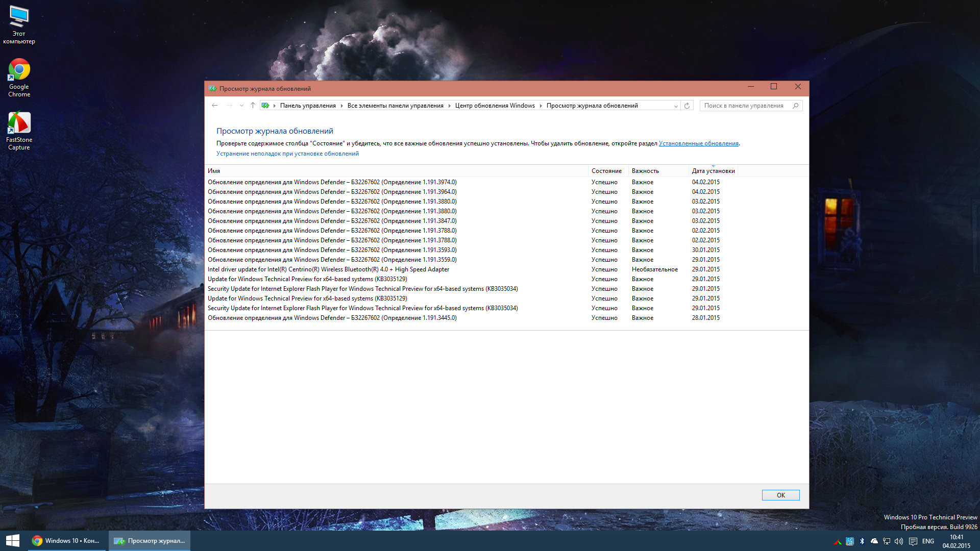Click the OK button

tap(780, 495)
